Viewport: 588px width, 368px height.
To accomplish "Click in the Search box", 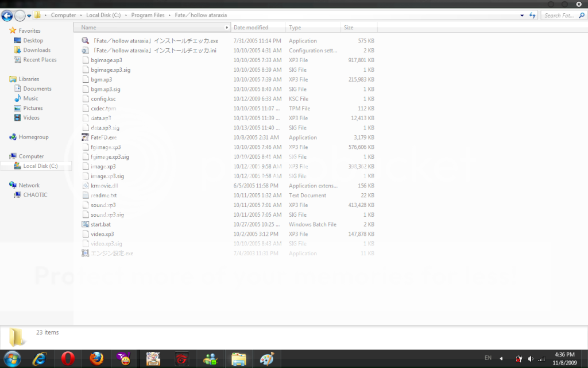I will tap(559, 16).
